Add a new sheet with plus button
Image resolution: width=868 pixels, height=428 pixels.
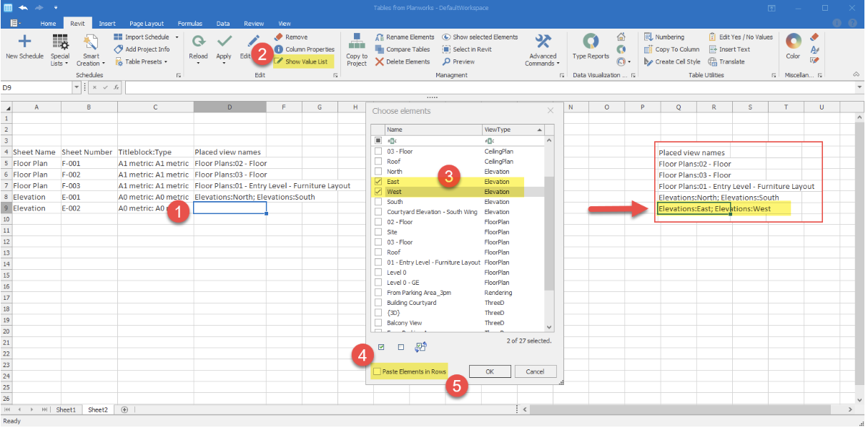tap(124, 409)
